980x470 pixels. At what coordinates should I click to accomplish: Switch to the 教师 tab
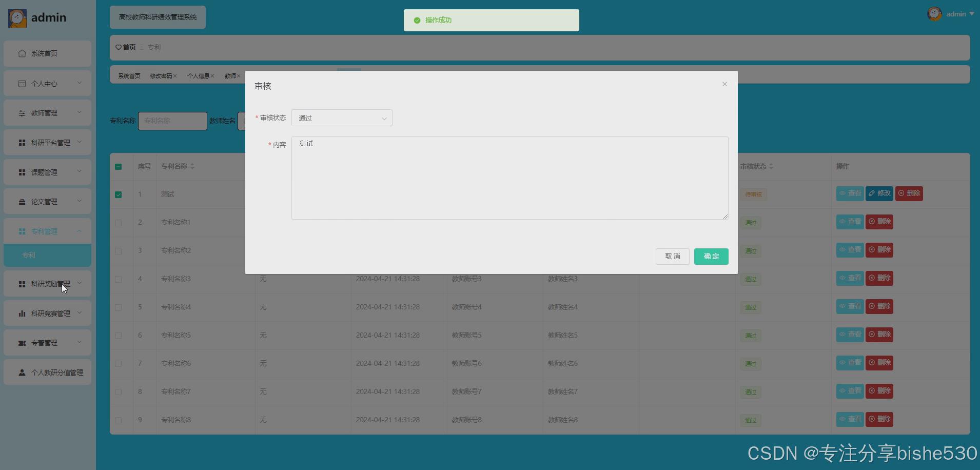[x=230, y=76]
